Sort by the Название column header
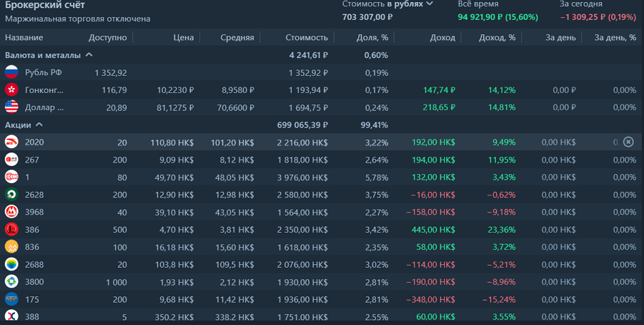Screen dimensions: 644x325 [x=24, y=37]
